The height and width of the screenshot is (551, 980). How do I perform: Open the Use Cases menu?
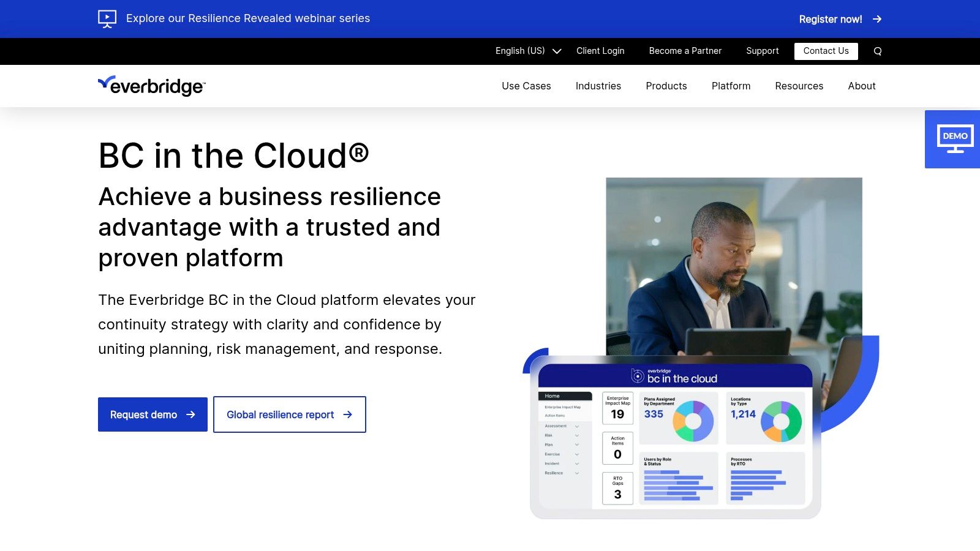coord(526,86)
